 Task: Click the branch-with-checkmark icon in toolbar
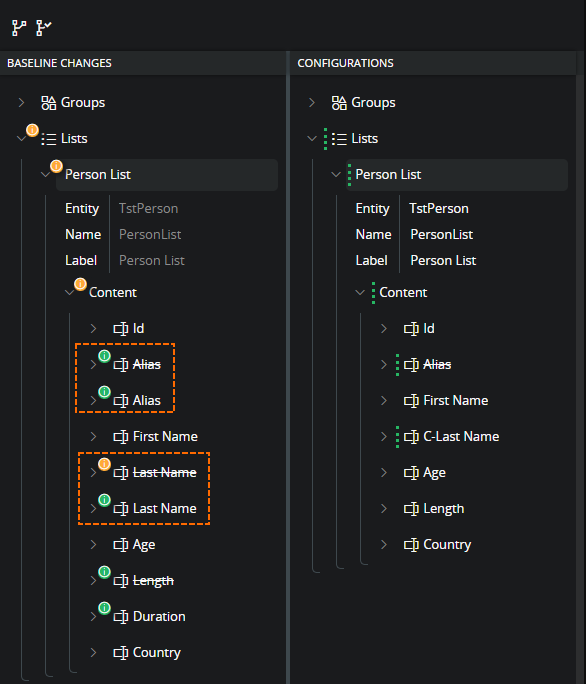coord(44,28)
